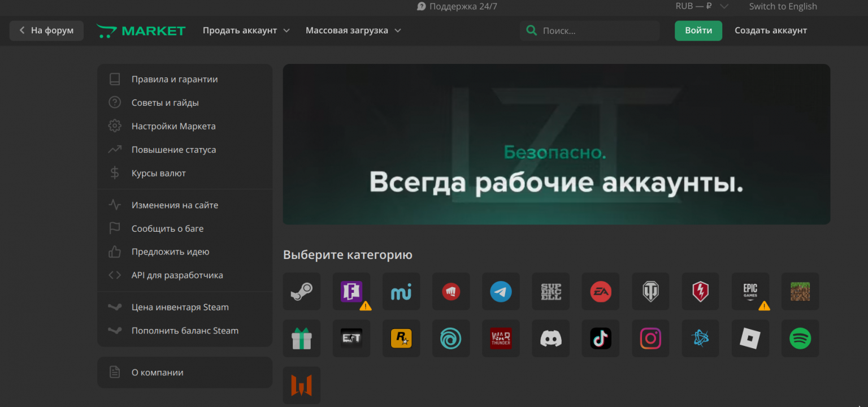868x407 pixels.
Task: Open Курсы валют in sidebar
Action: pos(158,173)
